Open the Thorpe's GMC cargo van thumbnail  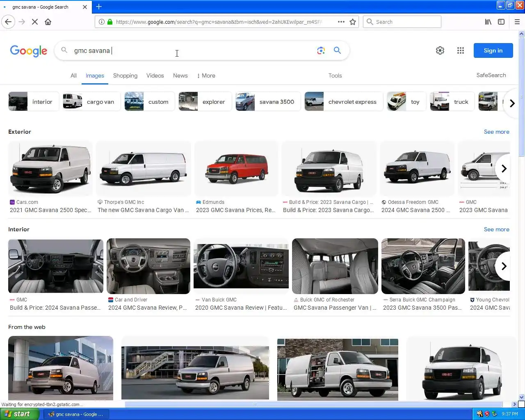(144, 168)
